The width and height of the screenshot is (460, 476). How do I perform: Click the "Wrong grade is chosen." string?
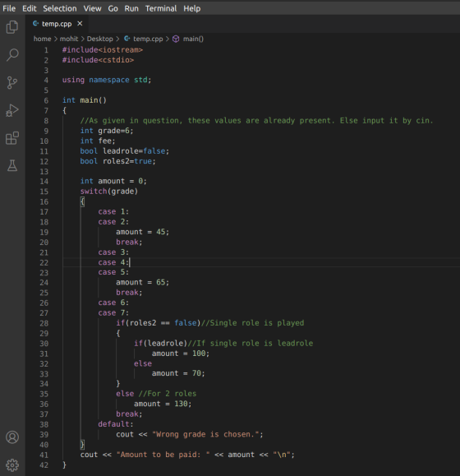pos(205,434)
